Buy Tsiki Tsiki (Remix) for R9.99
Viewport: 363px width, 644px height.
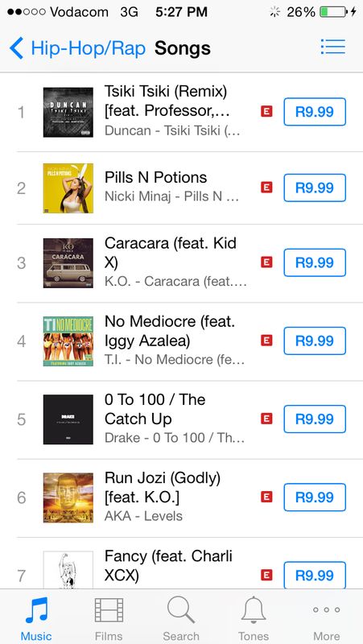tap(315, 112)
